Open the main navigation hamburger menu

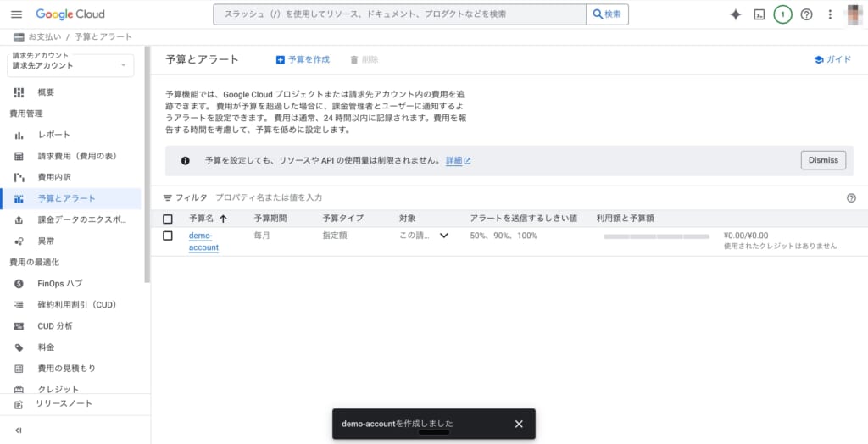(x=17, y=14)
